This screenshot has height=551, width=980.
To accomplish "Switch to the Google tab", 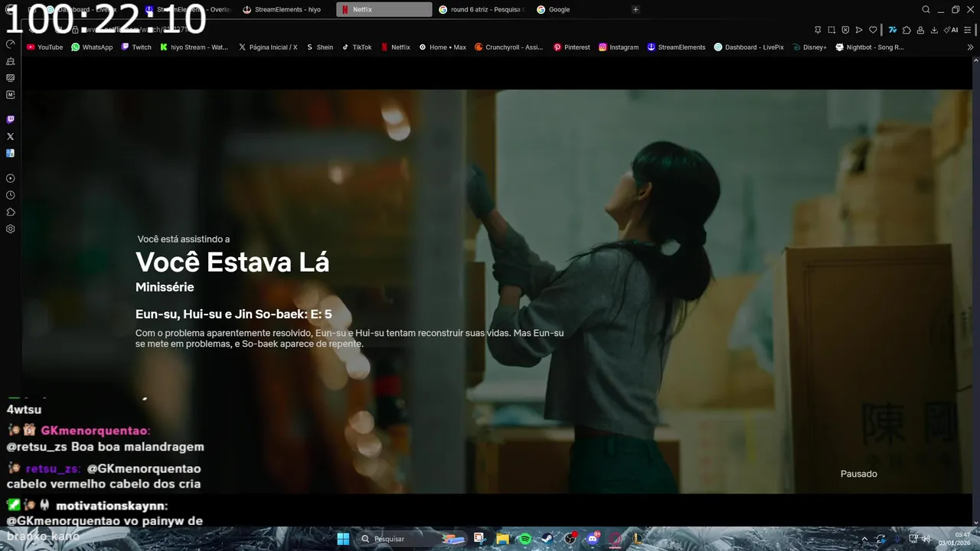I will point(580,9).
